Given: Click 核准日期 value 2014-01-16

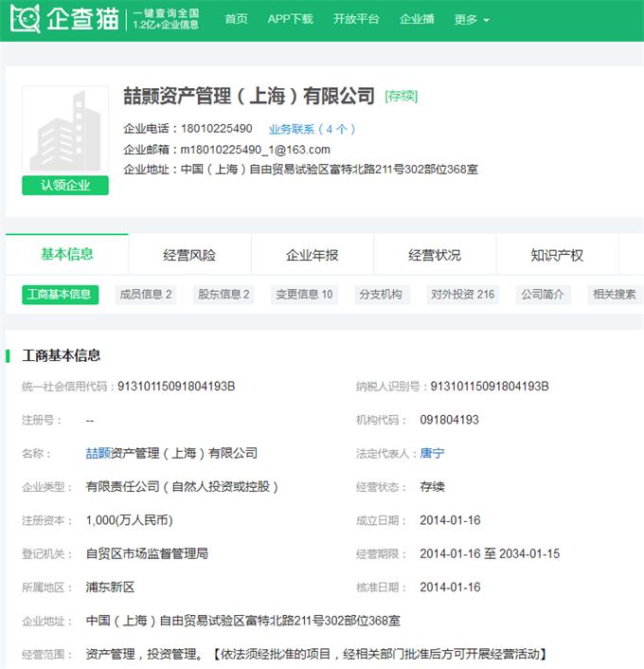Looking at the screenshot, I should tap(451, 588).
